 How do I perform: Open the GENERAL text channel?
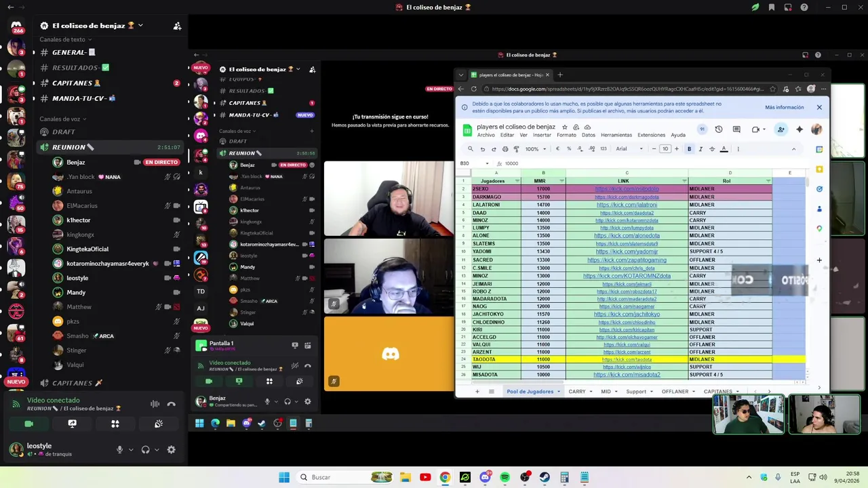coord(73,52)
